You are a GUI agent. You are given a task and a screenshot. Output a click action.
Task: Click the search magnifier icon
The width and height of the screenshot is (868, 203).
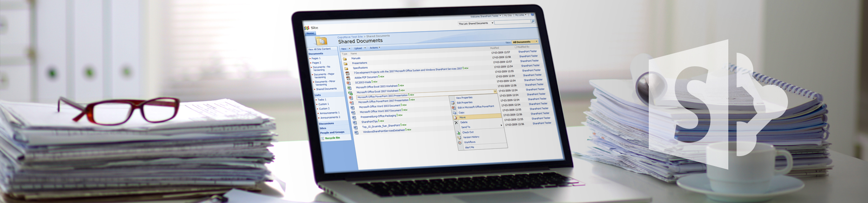[x=533, y=22]
